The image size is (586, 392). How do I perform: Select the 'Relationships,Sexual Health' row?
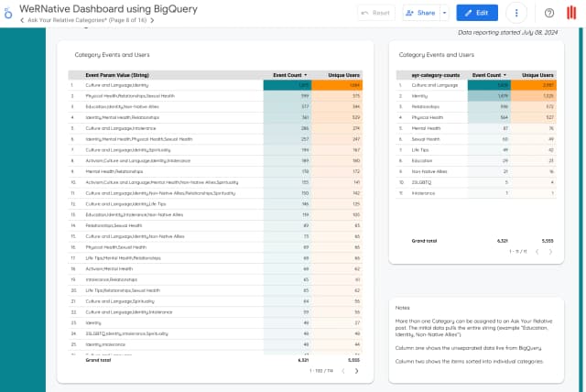click(215, 225)
